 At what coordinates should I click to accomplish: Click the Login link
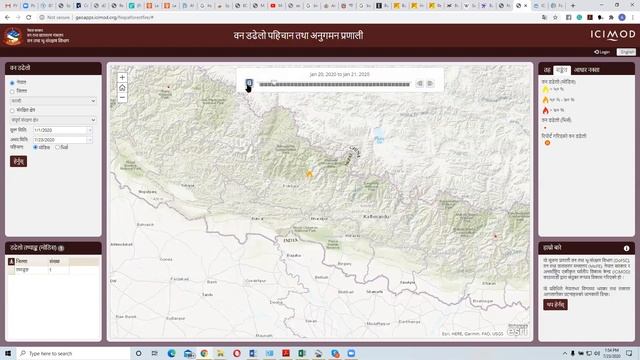602,52
